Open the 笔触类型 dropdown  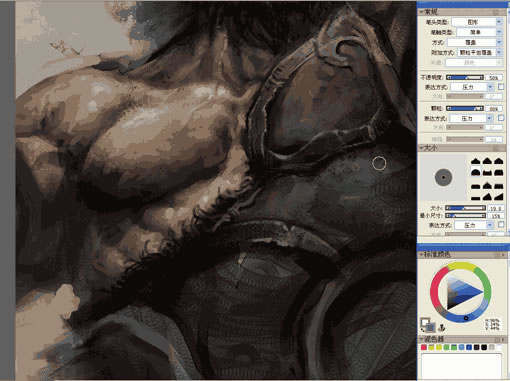pos(479,32)
